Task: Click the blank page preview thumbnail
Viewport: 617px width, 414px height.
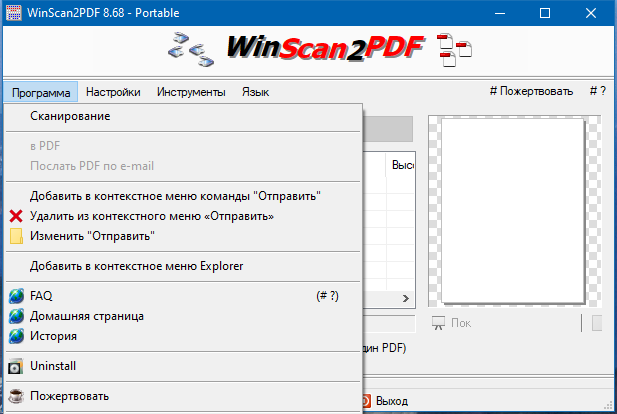Action: [513, 211]
